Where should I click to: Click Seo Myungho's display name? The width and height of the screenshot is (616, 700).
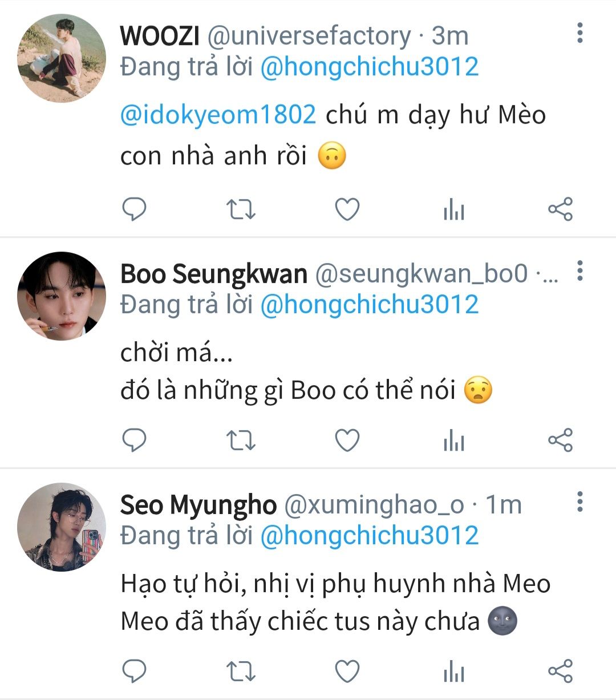click(x=198, y=505)
